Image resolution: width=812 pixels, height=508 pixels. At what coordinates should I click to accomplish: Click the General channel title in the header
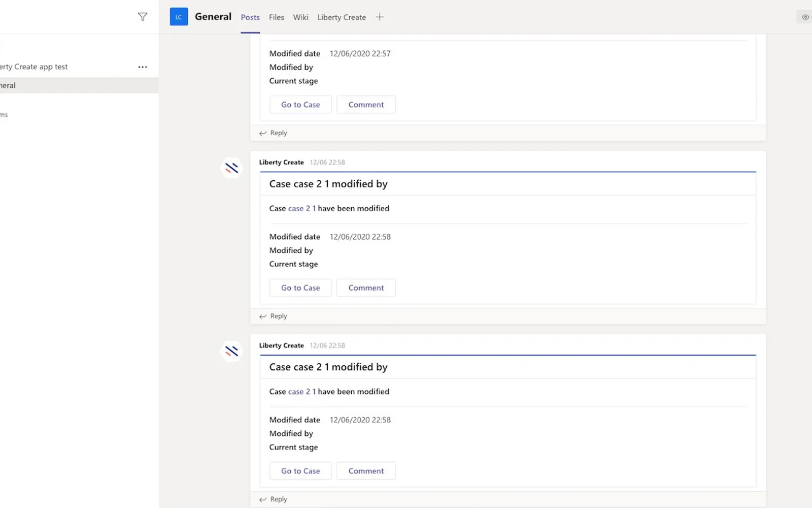tap(213, 17)
